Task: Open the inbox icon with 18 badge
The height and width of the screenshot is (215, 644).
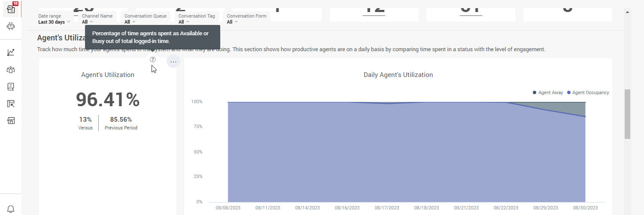Action: (11, 9)
